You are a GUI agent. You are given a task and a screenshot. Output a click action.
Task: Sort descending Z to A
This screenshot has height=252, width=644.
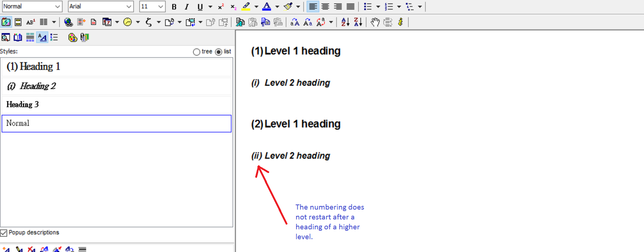point(358,22)
